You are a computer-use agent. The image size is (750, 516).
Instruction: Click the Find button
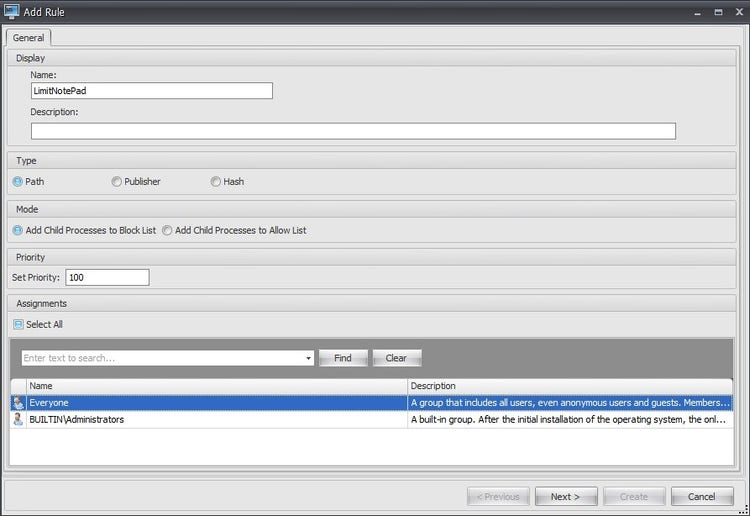pyautogui.click(x=343, y=358)
